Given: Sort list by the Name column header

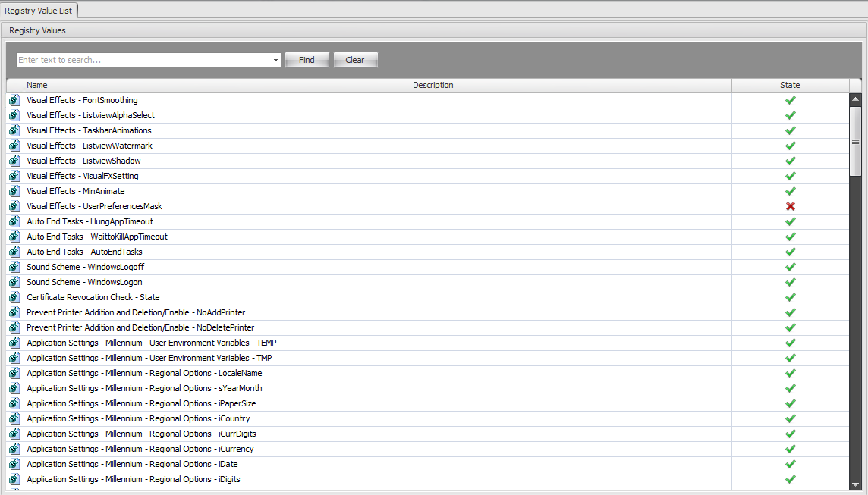Looking at the screenshot, I should click(216, 85).
